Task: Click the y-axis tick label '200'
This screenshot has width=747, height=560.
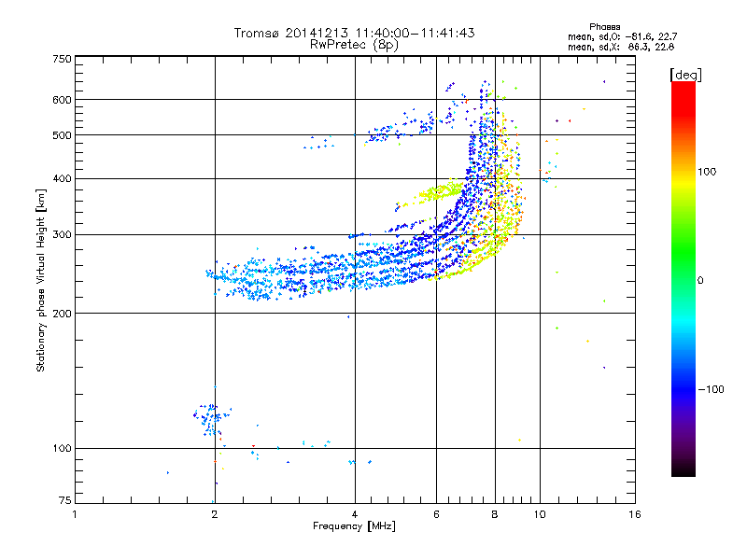Action: (62, 314)
